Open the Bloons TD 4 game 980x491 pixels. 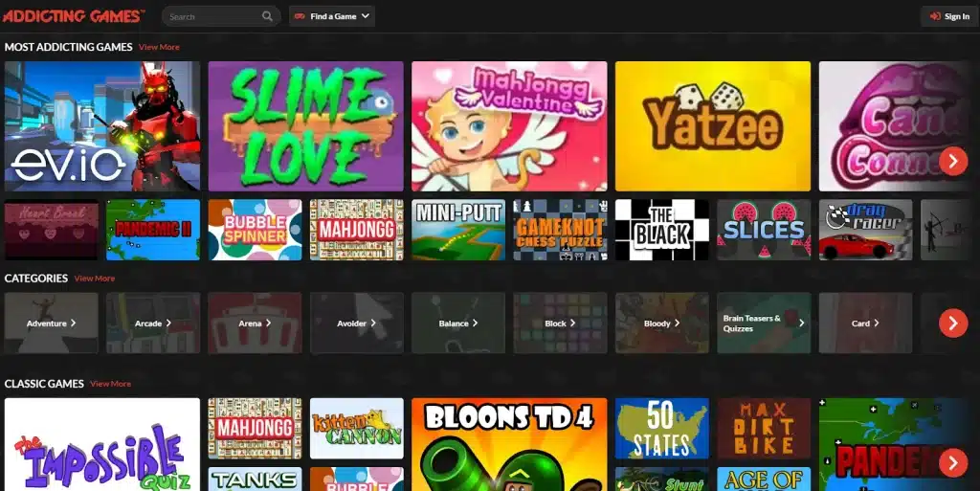pyautogui.click(x=509, y=445)
